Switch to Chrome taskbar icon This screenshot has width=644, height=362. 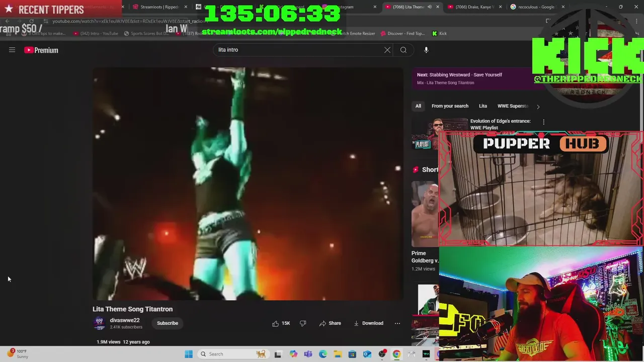(x=397, y=354)
